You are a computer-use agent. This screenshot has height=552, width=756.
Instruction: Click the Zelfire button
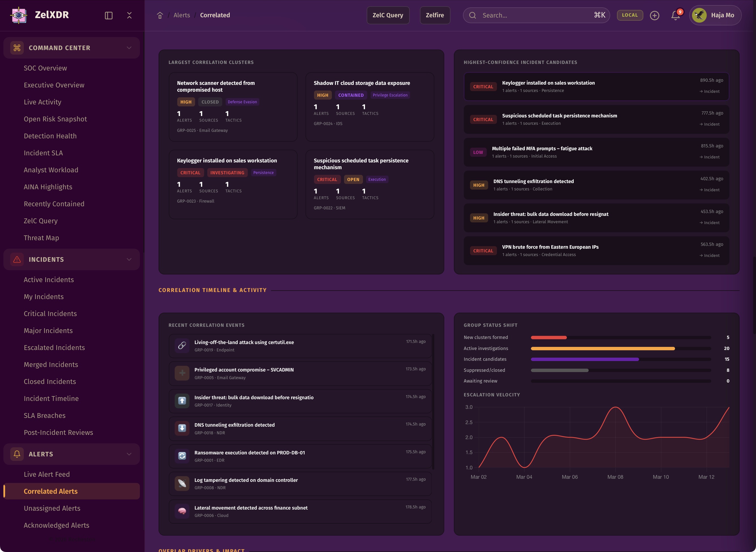pos(435,15)
